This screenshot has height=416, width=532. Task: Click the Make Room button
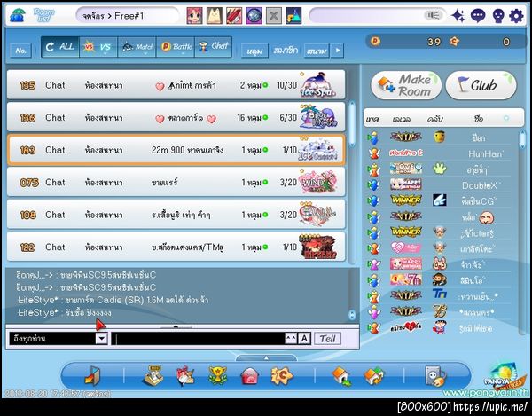click(406, 85)
